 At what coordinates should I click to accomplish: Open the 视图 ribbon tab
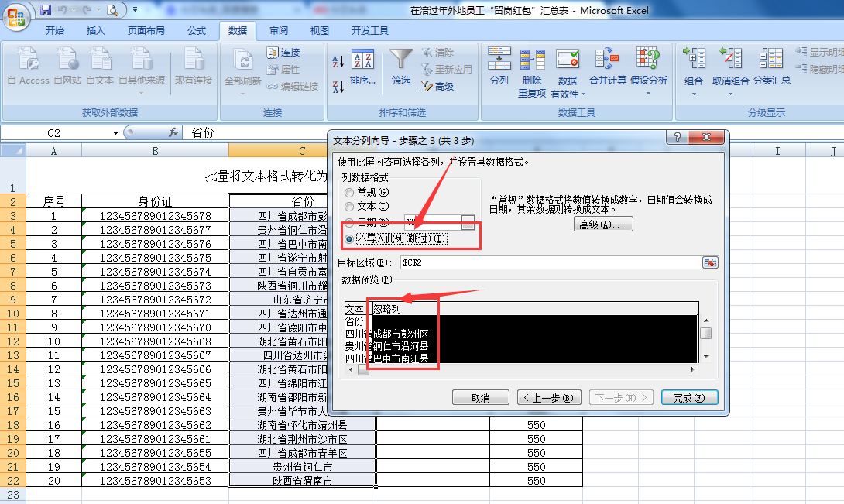pos(319,31)
